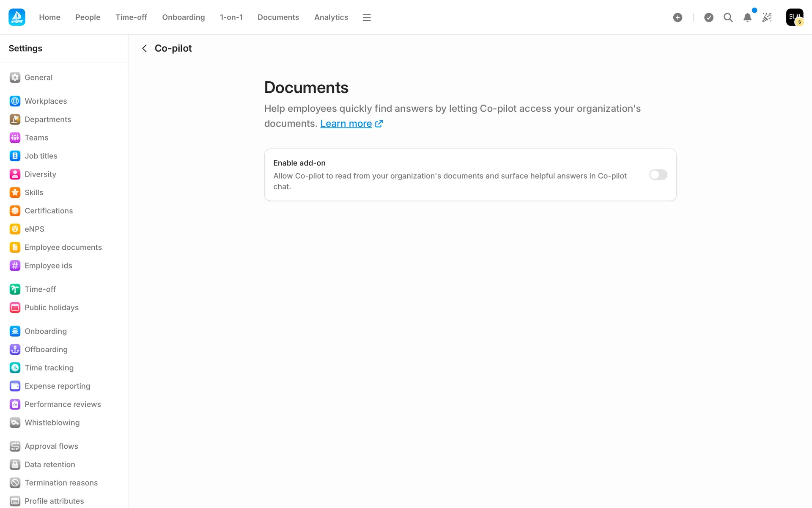Click the Offboarding anchor icon

15,349
